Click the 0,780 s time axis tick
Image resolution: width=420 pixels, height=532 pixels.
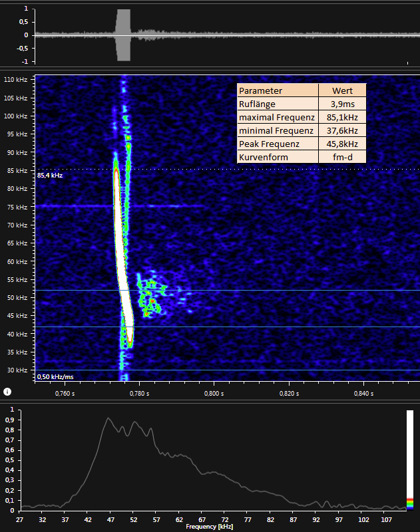(x=138, y=394)
